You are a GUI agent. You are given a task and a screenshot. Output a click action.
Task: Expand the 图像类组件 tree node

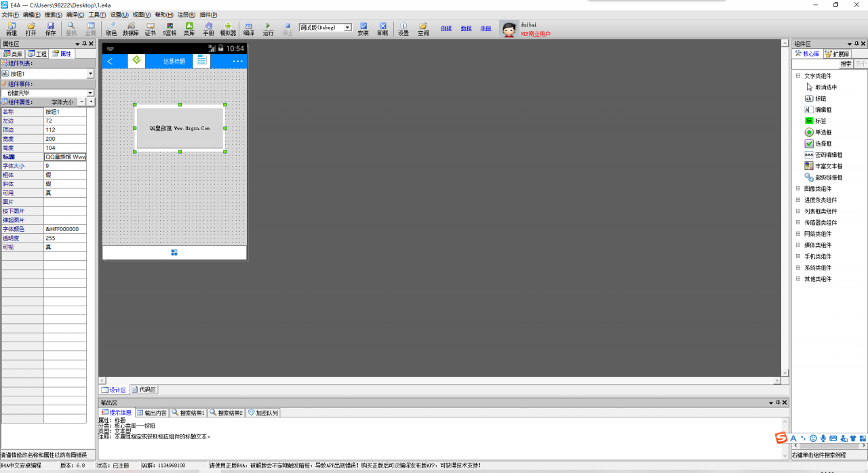point(798,189)
